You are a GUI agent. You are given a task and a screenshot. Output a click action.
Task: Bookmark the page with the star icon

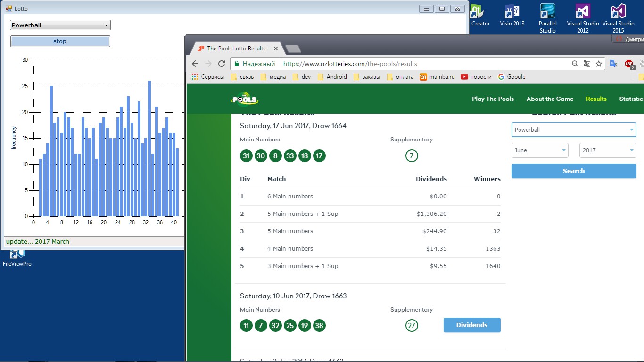click(x=599, y=64)
